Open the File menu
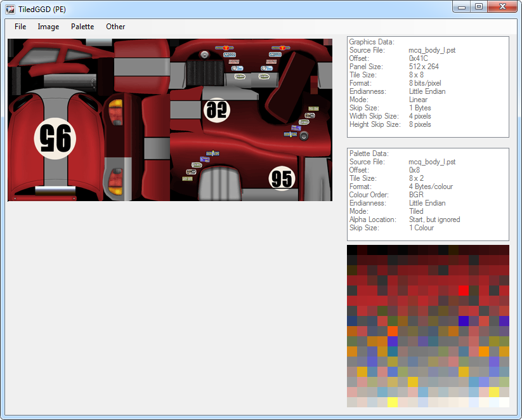This screenshot has height=420, width=522. pyautogui.click(x=20, y=27)
